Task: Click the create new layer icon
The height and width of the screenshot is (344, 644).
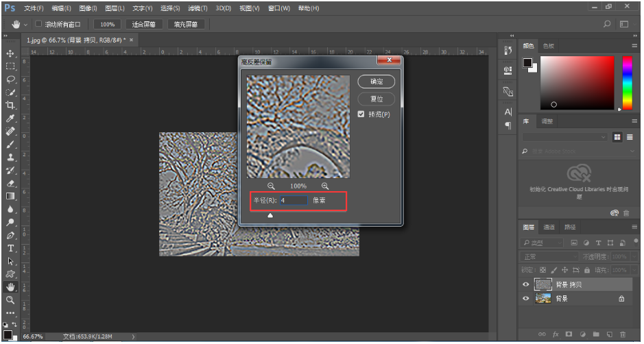Action: (x=609, y=334)
